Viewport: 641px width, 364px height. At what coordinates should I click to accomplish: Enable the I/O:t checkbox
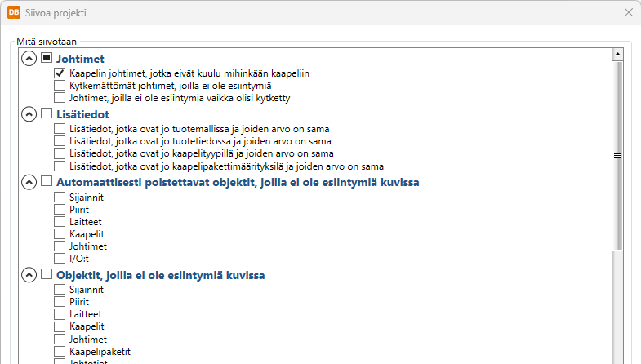click(60, 258)
